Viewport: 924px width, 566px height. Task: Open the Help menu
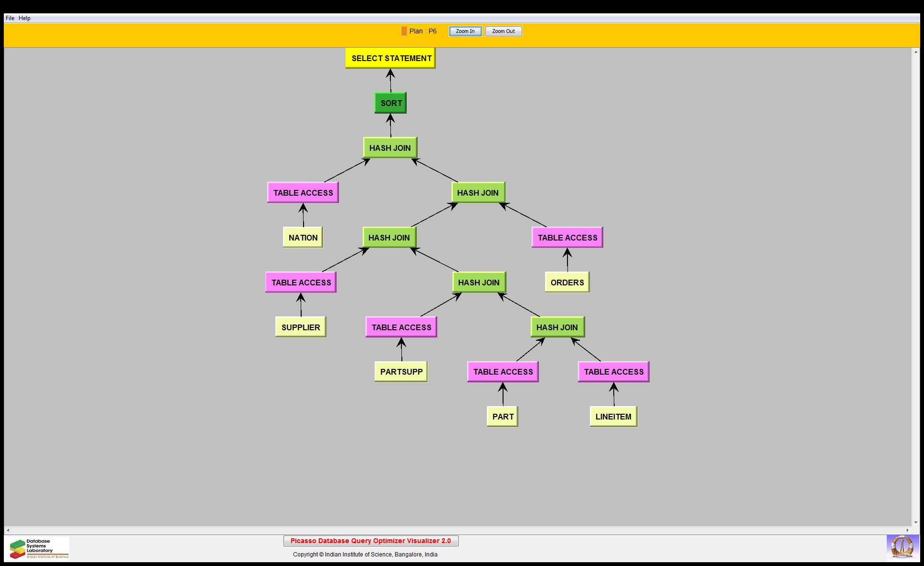(x=24, y=18)
